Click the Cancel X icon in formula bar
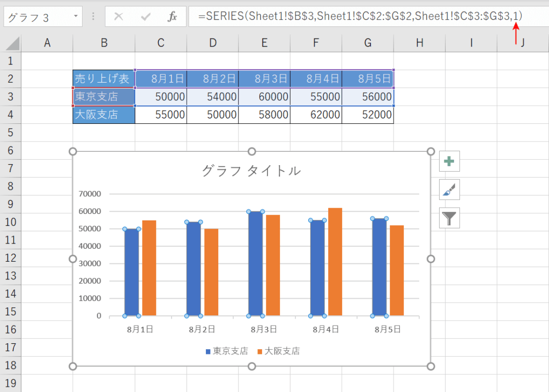Viewport: 549px width, 392px height. (x=118, y=17)
